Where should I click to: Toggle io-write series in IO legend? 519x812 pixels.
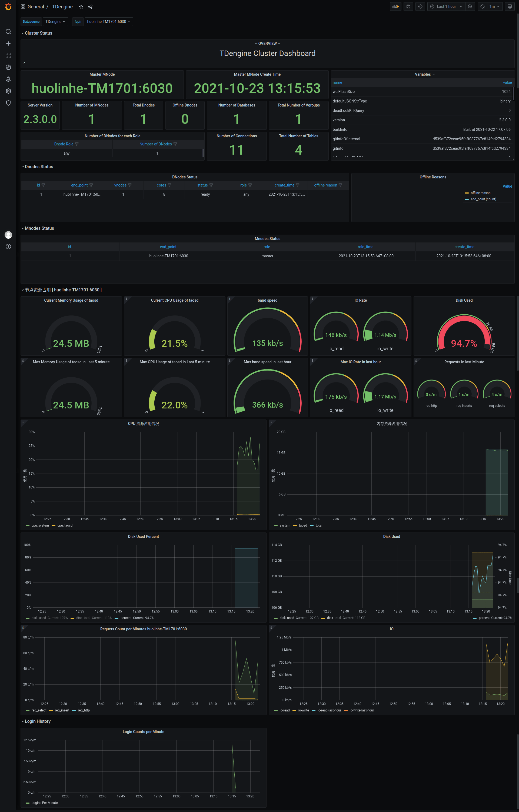(303, 710)
